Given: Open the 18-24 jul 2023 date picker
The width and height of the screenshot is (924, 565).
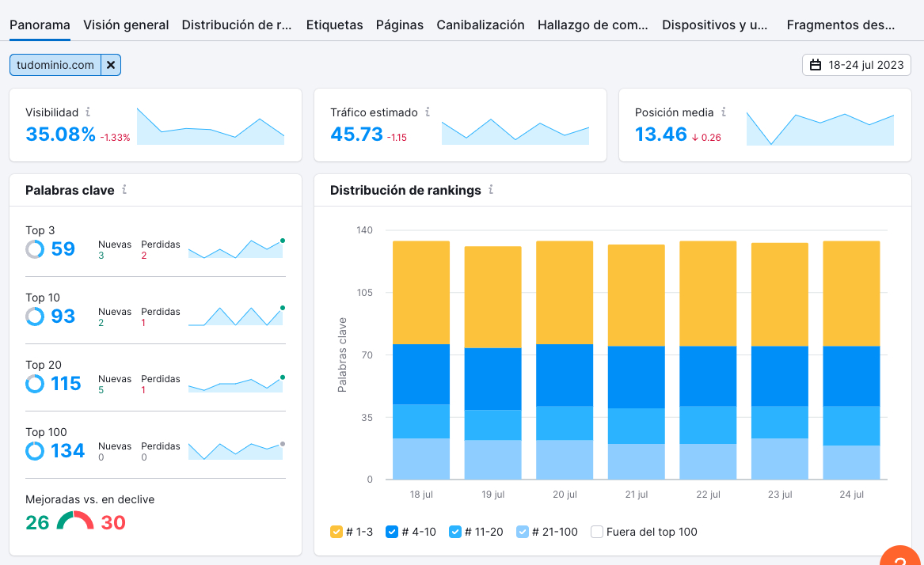Looking at the screenshot, I should point(856,65).
